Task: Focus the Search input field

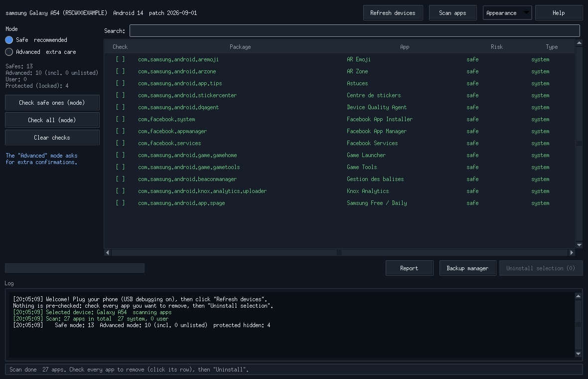Action: (354, 31)
